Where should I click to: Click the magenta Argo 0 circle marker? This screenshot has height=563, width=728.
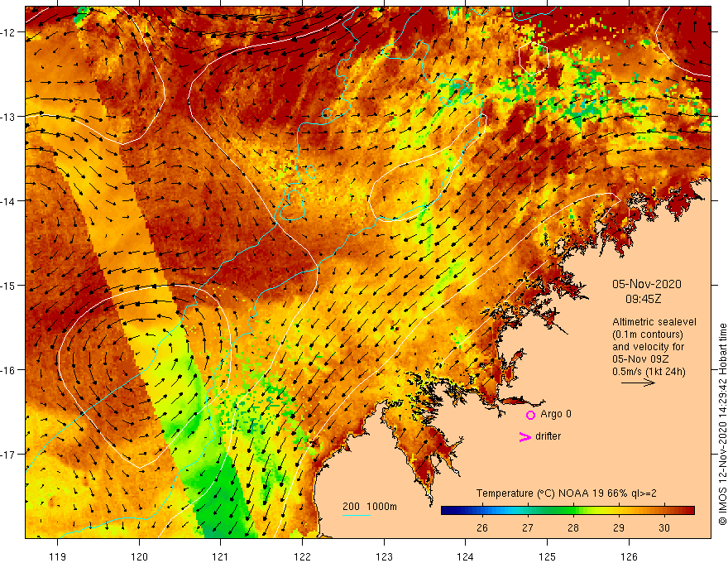(x=530, y=415)
